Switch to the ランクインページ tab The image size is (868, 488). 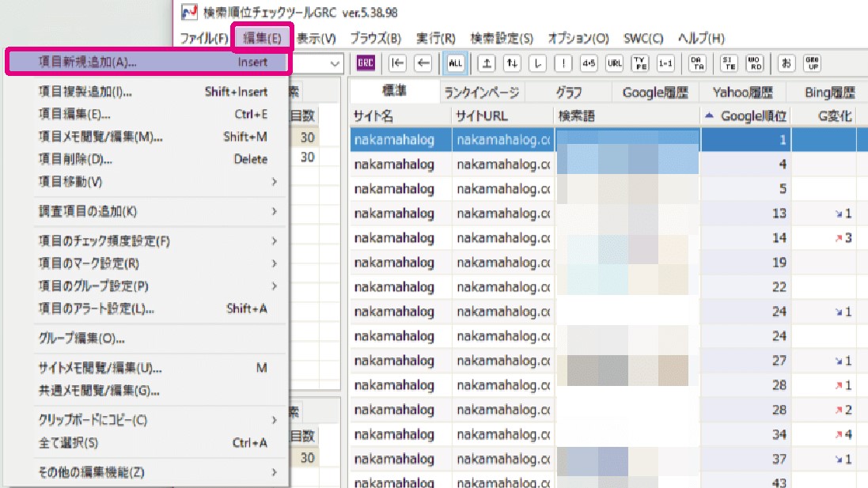[482, 92]
